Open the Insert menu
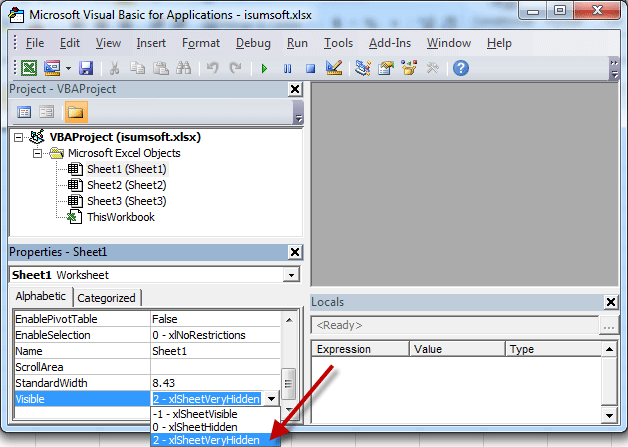 click(151, 43)
